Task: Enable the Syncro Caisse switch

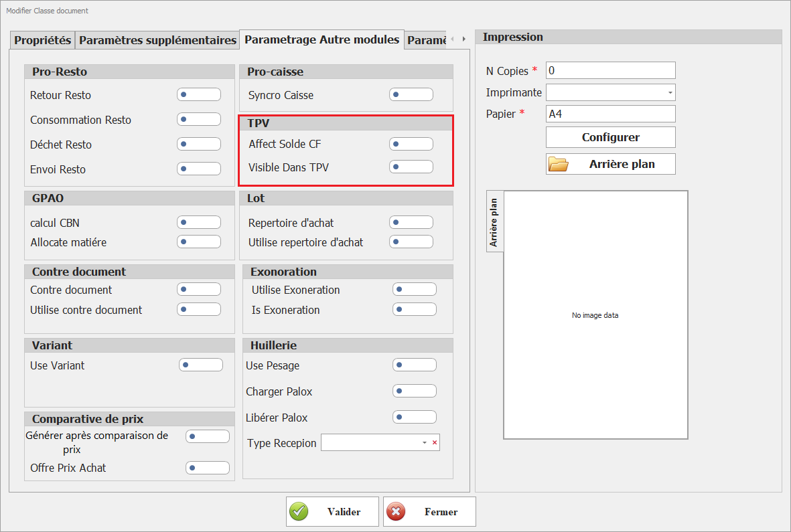Action: pyautogui.click(x=411, y=95)
